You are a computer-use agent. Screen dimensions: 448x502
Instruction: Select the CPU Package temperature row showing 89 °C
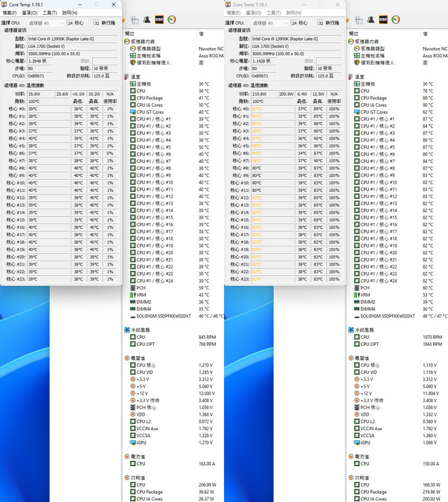pos(396,98)
